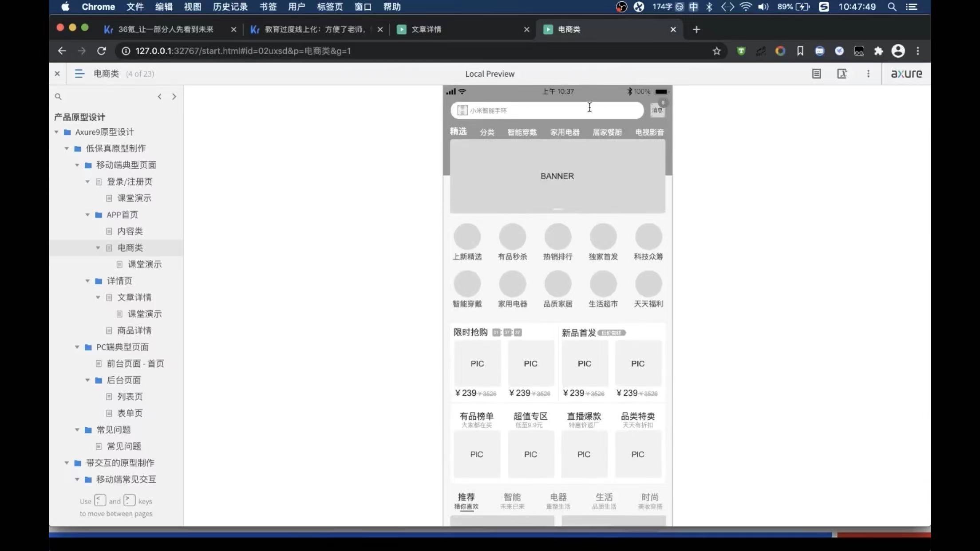Switch to the 文章详情 browser tab
This screenshot has width=980, height=551.
tap(426, 29)
